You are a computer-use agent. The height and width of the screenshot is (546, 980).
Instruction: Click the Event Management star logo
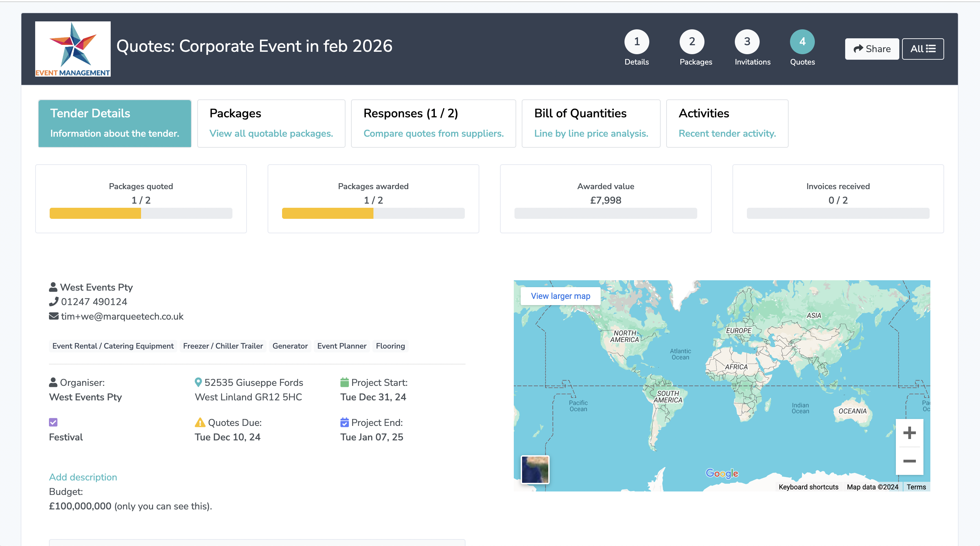tap(73, 49)
